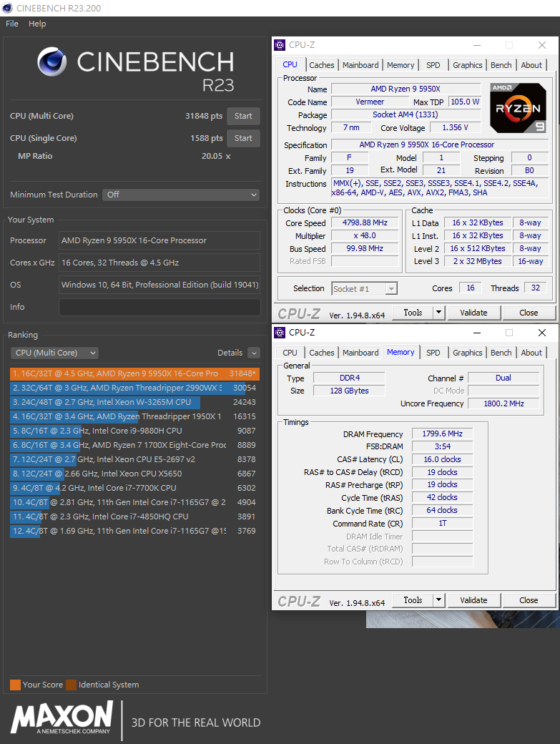Viewport: 560px width, 744px height.
Task: Select ranking row 8 Xeon X5650
Action: click(134, 474)
